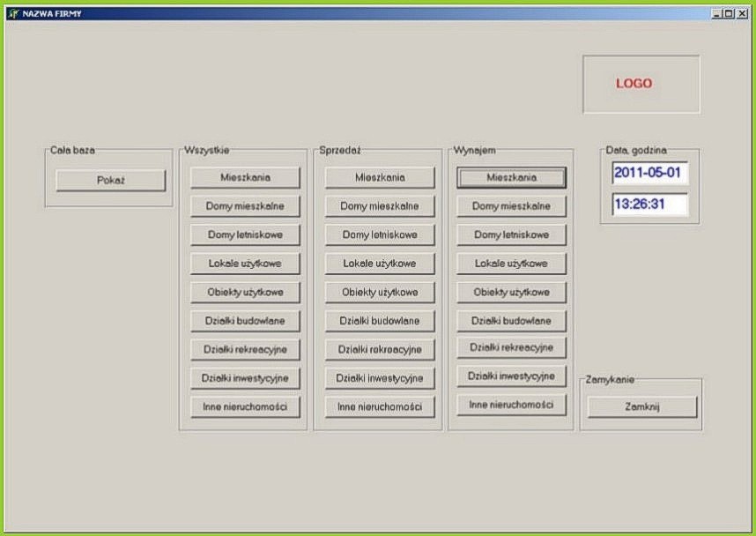756x536 pixels.
Task: Select Domy mieszkalne under Sprzedaż
Action: 380,206
